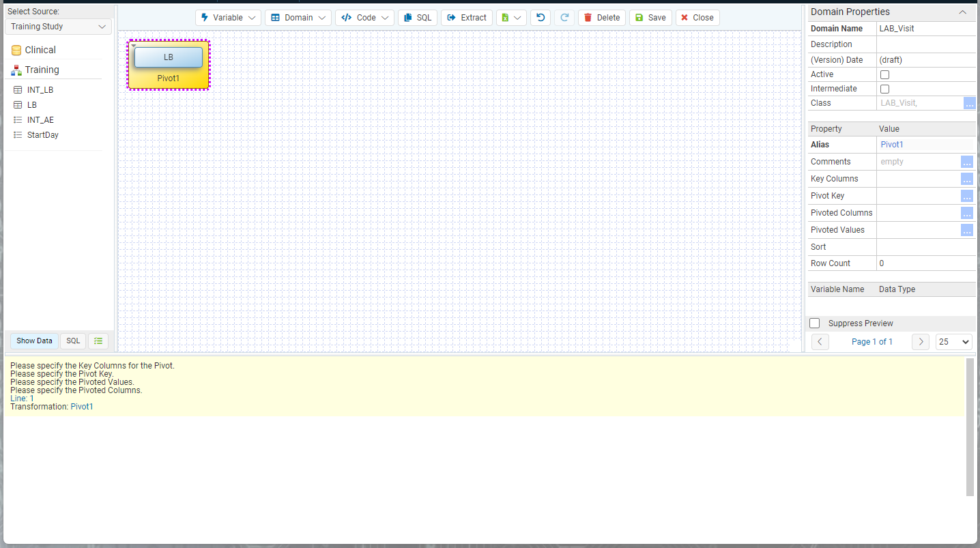Enable the Active checkbox
Screen dimensions: 980x548
[884, 74]
